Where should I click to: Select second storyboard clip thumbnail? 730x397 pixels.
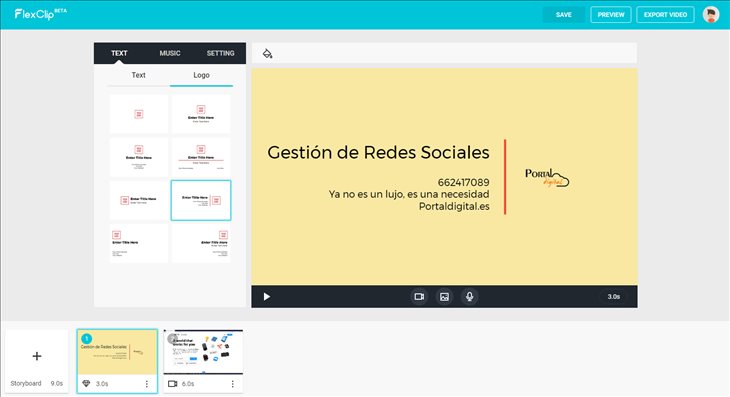203,352
